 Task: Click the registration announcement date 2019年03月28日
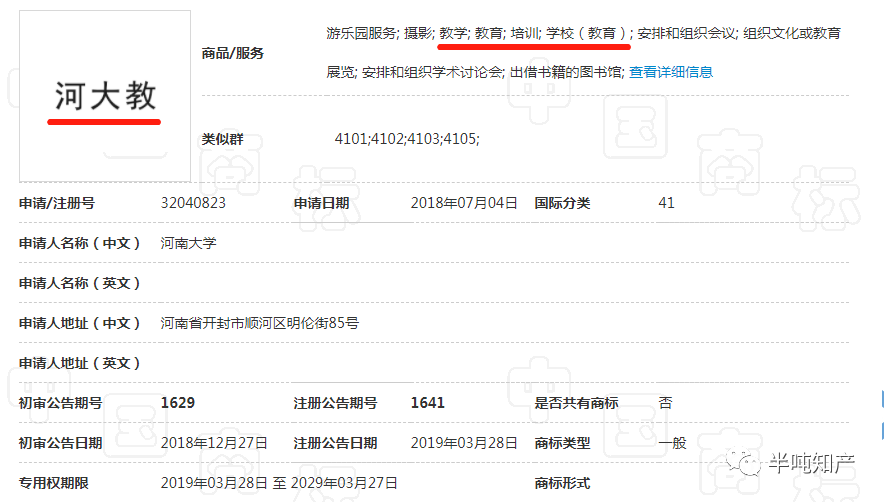[x=464, y=443]
